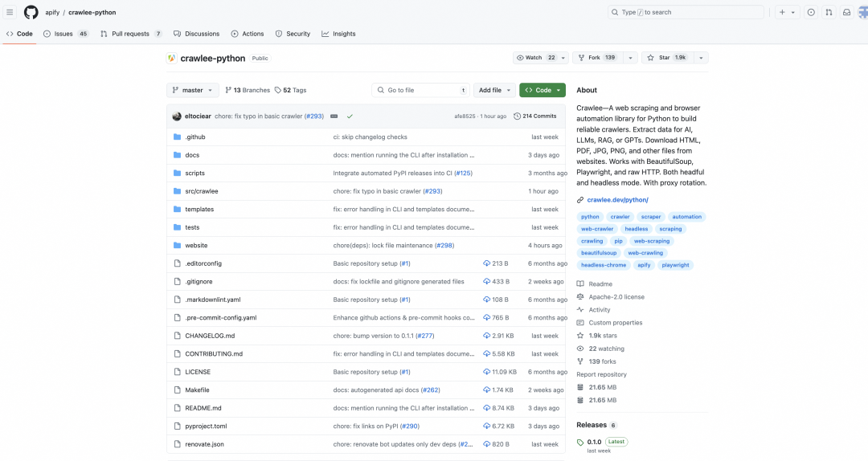
Task: Switch to the Security tab
Action: pos(293,34)
